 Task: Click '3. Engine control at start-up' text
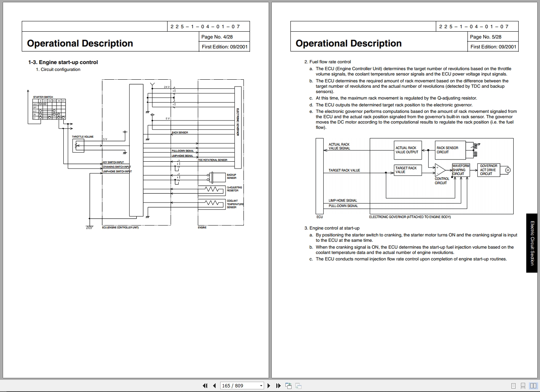tap(332, 228)
